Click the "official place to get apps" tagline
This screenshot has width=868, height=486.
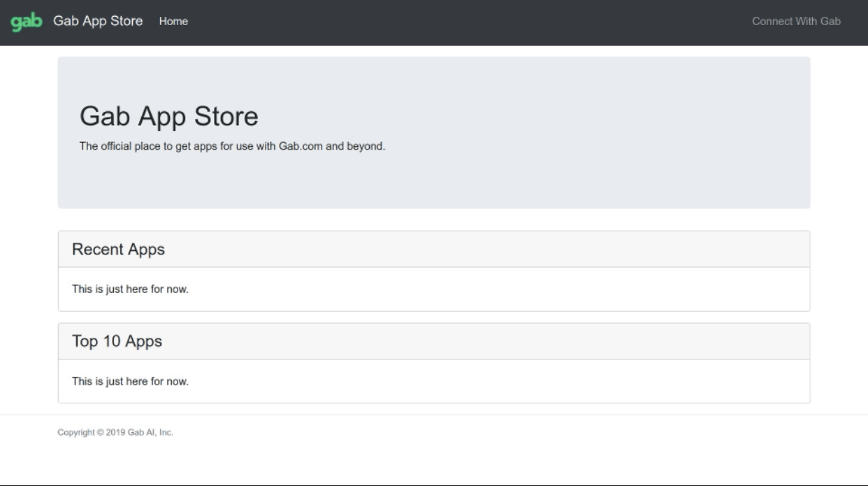click(x=232, y=146)
